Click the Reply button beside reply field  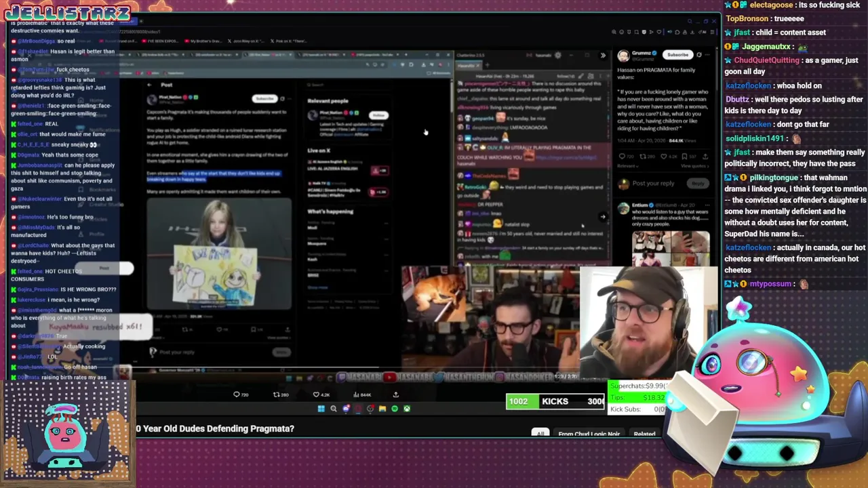[698, 183]
